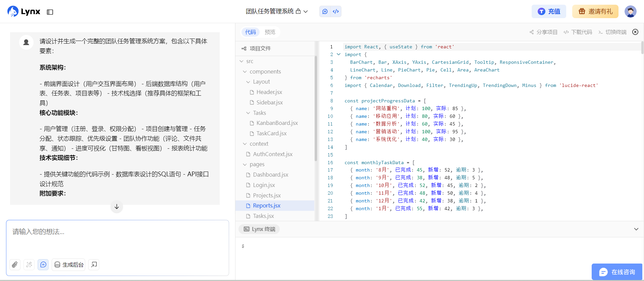Click projectProgressData on line 8
Screen dimensions: 644x281
388,101
